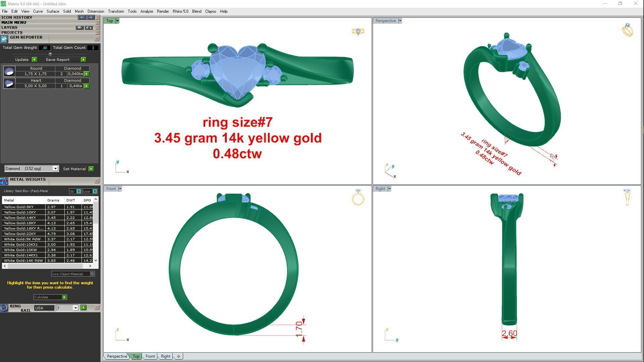This screenshot has width=644, height=362.
Task: Click the top-view ring icon in Top viewport
Action: (358, 32)
